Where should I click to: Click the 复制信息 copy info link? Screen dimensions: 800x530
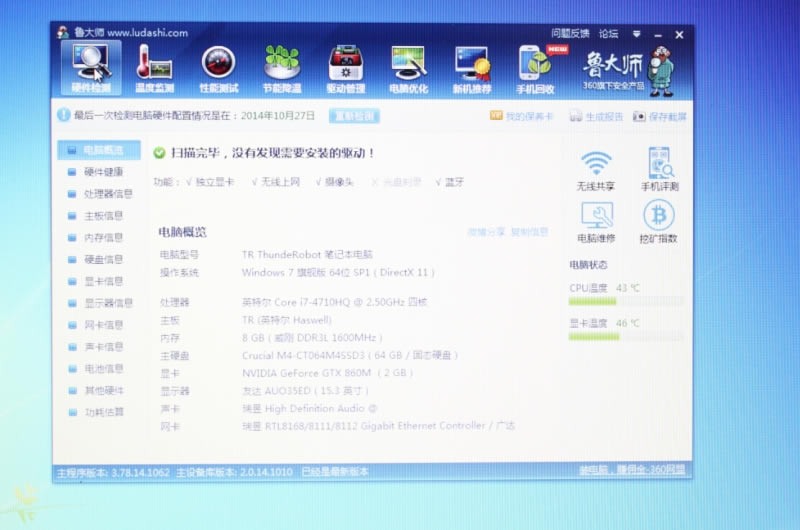pyautogui.click(x=530, y=232)
